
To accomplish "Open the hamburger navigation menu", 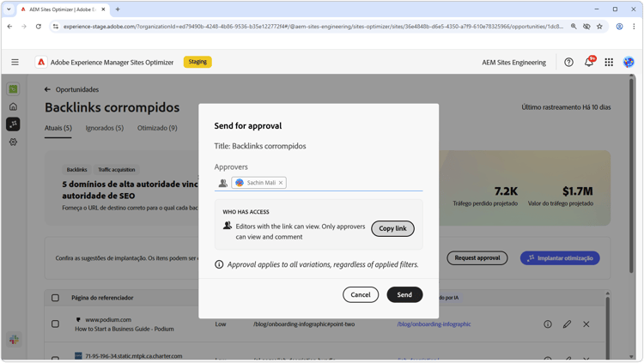I will (15, 62).
